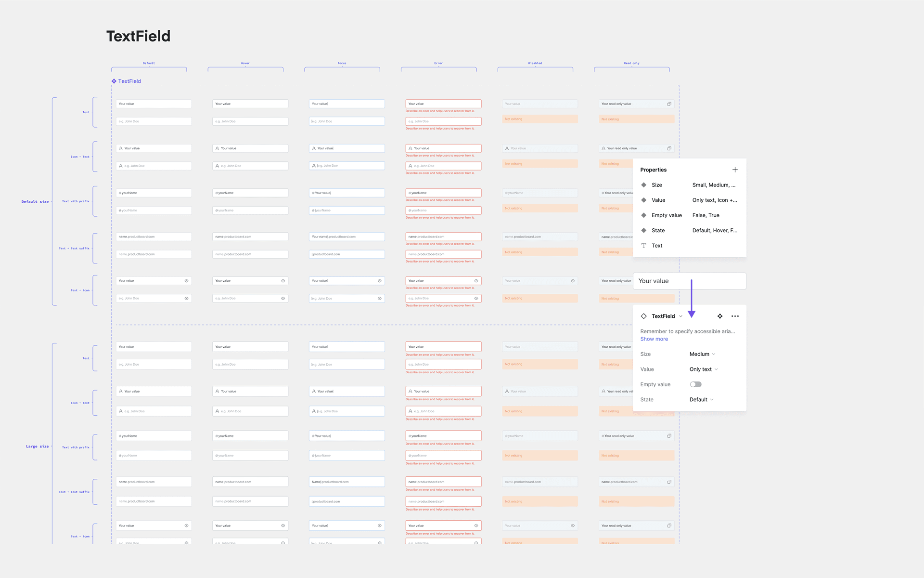Click the Show more link
This screenshot has height=578, width=924.
tap(654, 339)
